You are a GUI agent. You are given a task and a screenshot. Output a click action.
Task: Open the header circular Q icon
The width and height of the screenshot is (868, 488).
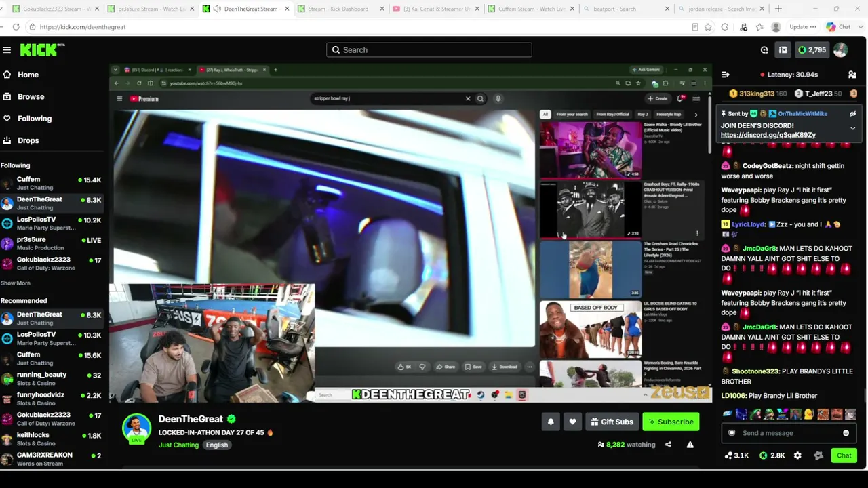(764, 49)
